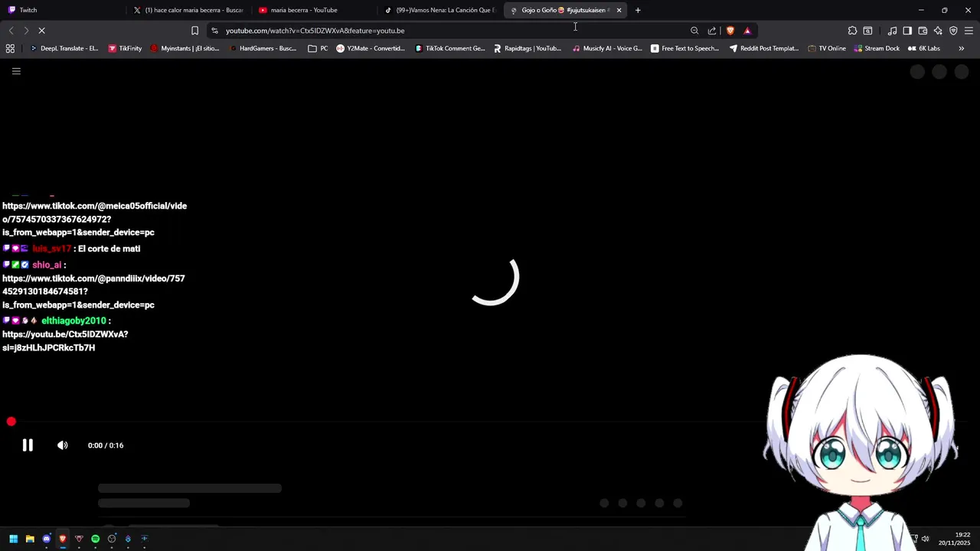Switch to the hace calor maria becerra tab
The image size is (980, 551).
[188, 10]
